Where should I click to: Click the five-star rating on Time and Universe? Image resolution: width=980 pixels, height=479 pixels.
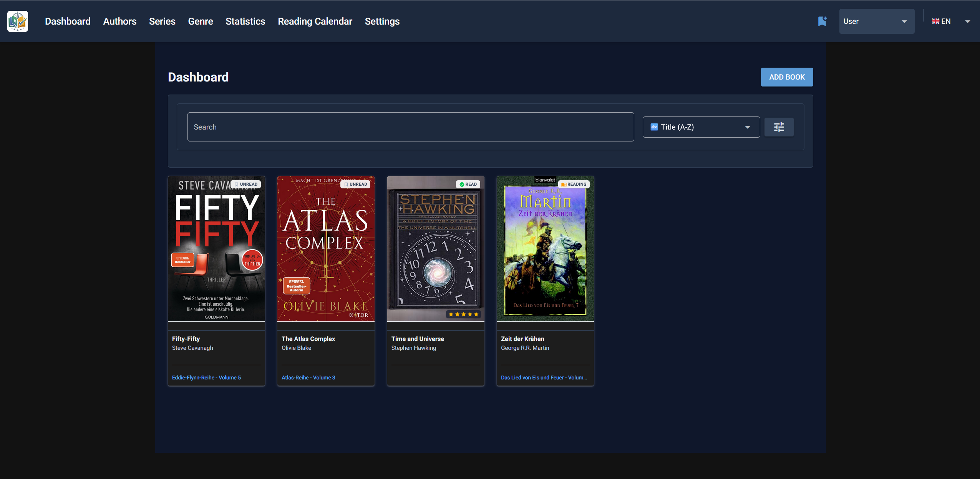(x=463, y=314)
